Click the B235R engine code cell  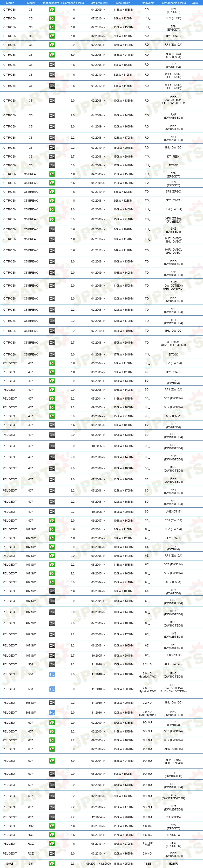173,864
